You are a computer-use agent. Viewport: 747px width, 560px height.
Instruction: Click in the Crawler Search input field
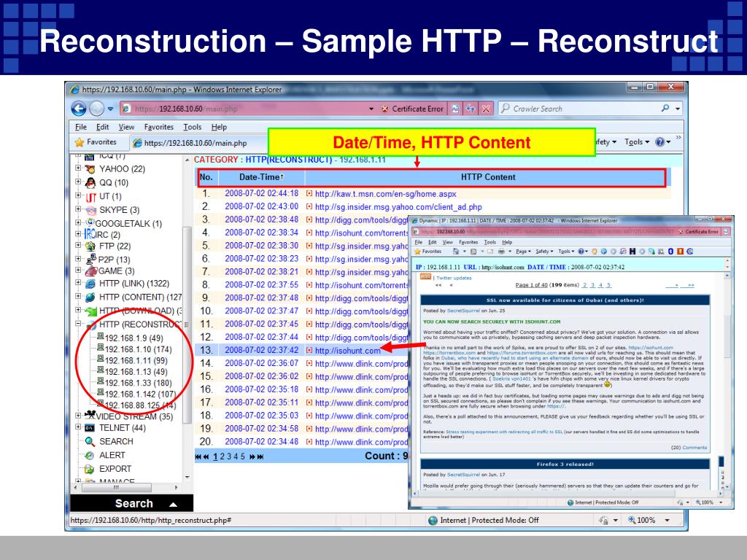click(x=578, y=109)
